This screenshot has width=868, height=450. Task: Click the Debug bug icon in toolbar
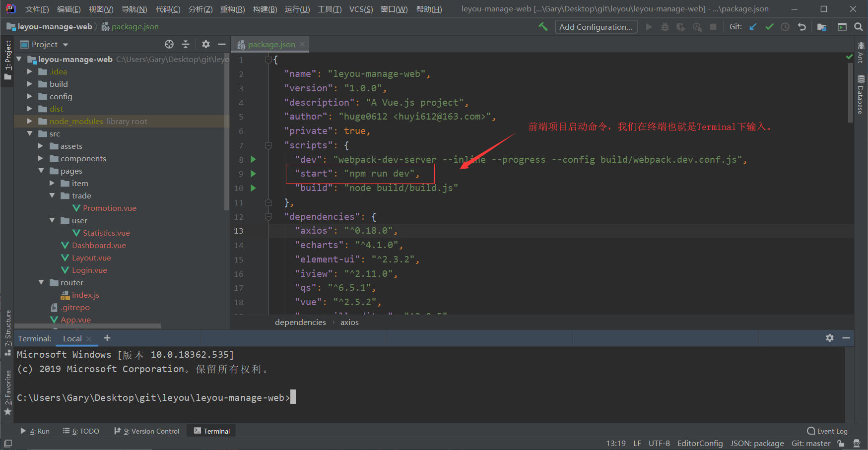[x=665, y=27]
